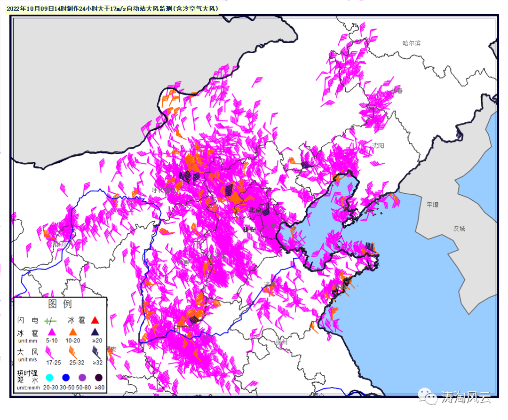Pick the blue 30-50 rainfall circle
508x420 pixels.
66,377
